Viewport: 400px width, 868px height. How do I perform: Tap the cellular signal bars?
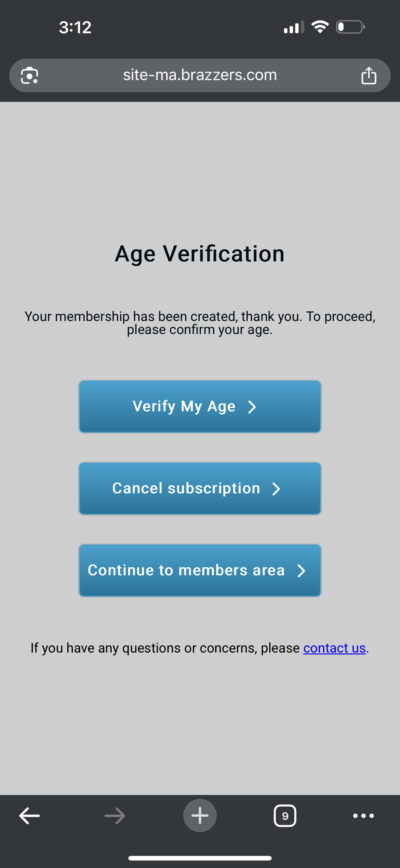(294, 27)
